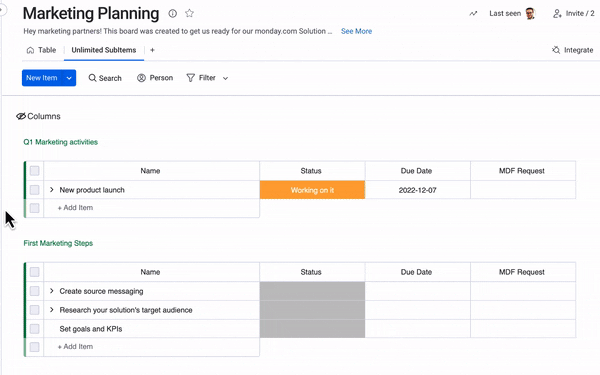Add a new view with plus icon
The height and width of the screenshot is (375, 600).
coord(152,50)
